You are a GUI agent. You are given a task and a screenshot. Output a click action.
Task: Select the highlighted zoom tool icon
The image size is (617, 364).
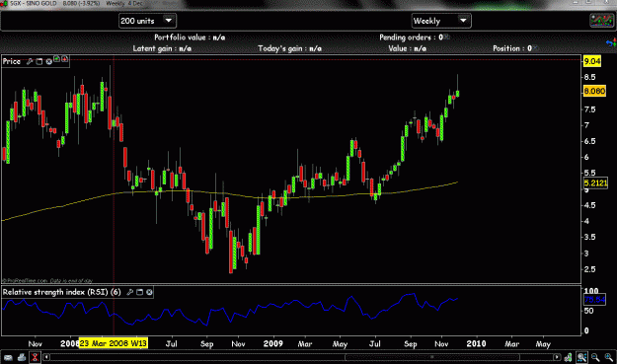tap(582, 357)
